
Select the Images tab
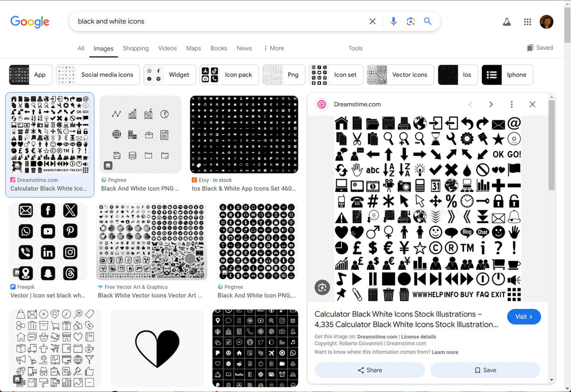pyautogui.click(x=103, y=49)
